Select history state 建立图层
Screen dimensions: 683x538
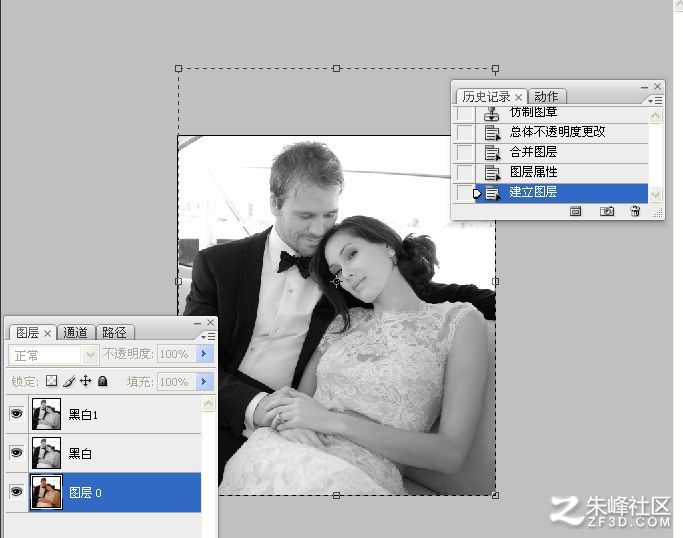533,192
